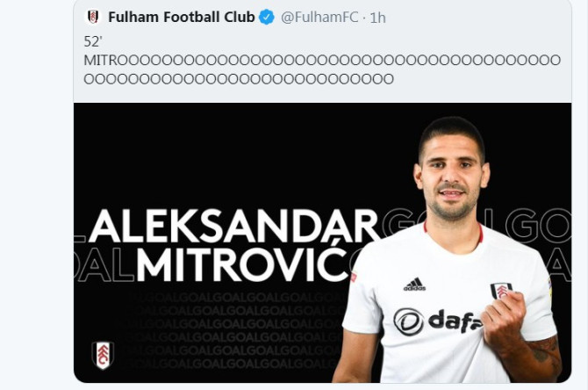Click the dafabet sponsor logo on shirt
588x390 pixels.
pos(437,321)
